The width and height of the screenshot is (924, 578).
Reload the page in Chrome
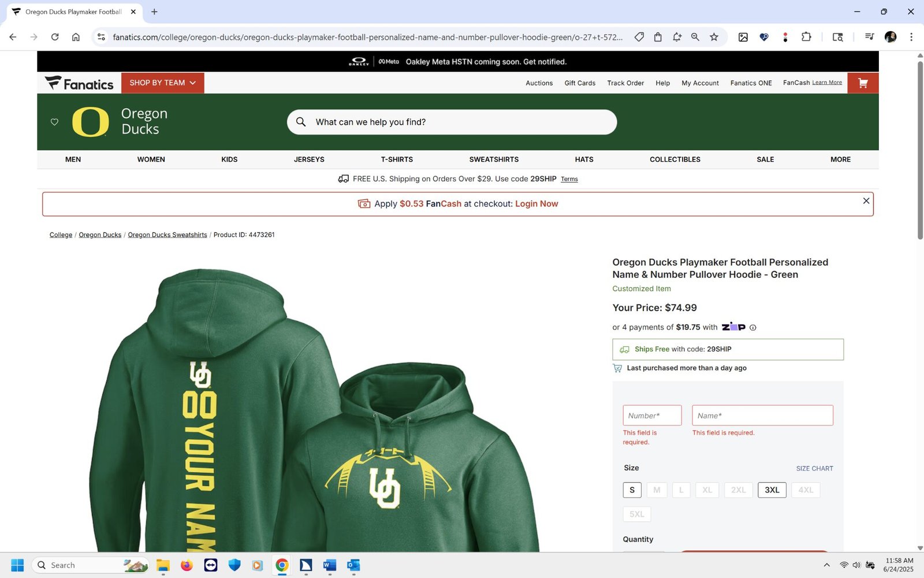[55, 37]
